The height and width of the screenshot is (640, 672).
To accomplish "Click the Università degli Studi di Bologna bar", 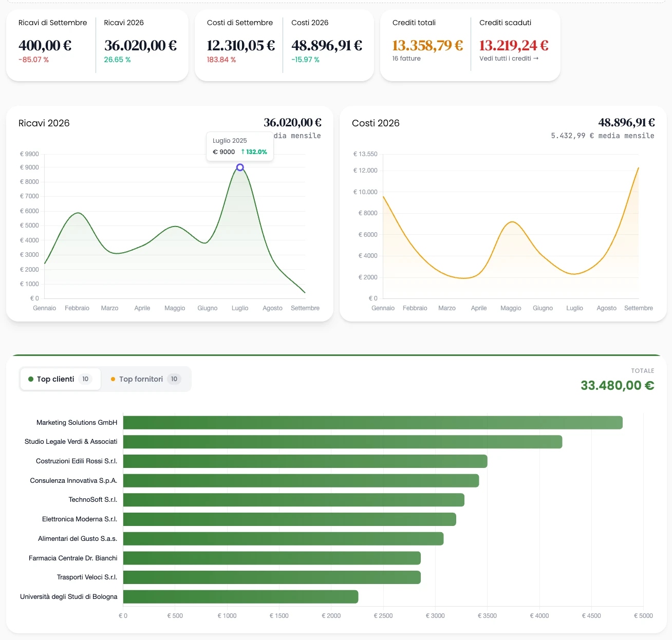I will (240, 597).
